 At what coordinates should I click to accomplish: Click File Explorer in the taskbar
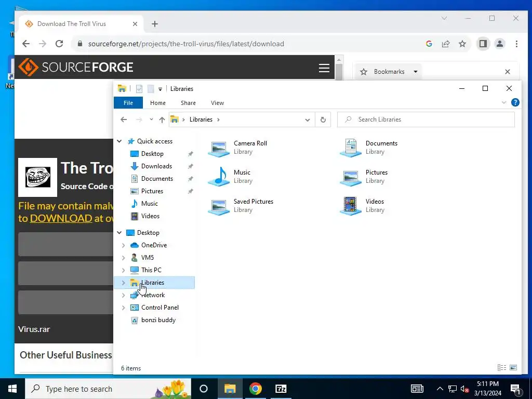pos(230,389)
